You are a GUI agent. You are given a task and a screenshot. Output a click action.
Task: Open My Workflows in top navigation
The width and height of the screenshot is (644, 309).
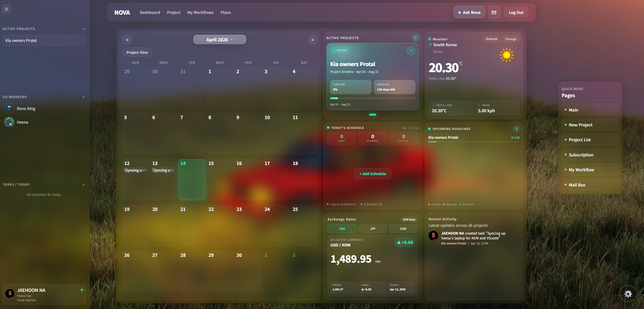click(200, 12)
